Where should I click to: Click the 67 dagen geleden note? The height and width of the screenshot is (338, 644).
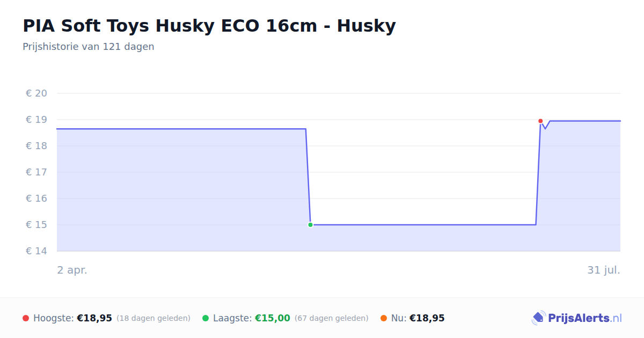[x=332, y=319]
